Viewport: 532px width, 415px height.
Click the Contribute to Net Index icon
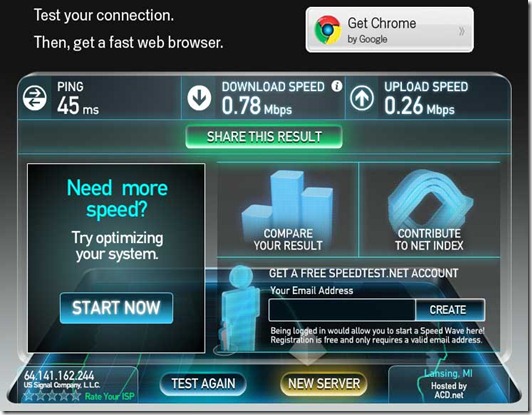429,199
